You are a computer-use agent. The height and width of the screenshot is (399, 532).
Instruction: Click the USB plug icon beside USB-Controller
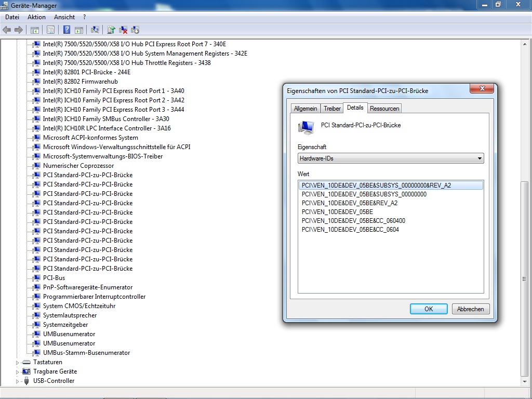pyautogui.click(x=26, y=381)
